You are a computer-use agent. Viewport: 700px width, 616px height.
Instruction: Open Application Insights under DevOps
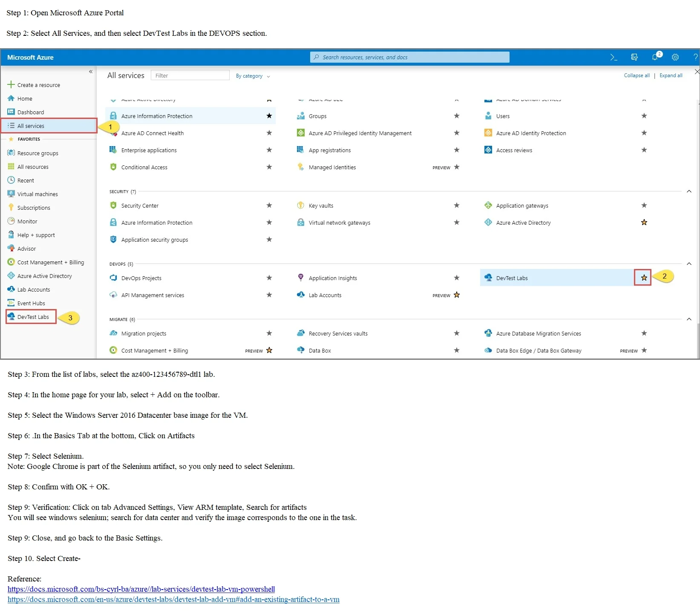pyautogui.click(x=333, y=278)
